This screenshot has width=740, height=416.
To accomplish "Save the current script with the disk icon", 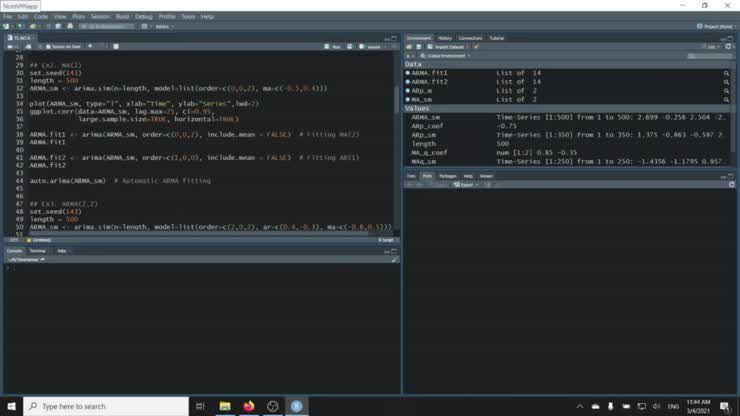I will [x=28, y=47].
